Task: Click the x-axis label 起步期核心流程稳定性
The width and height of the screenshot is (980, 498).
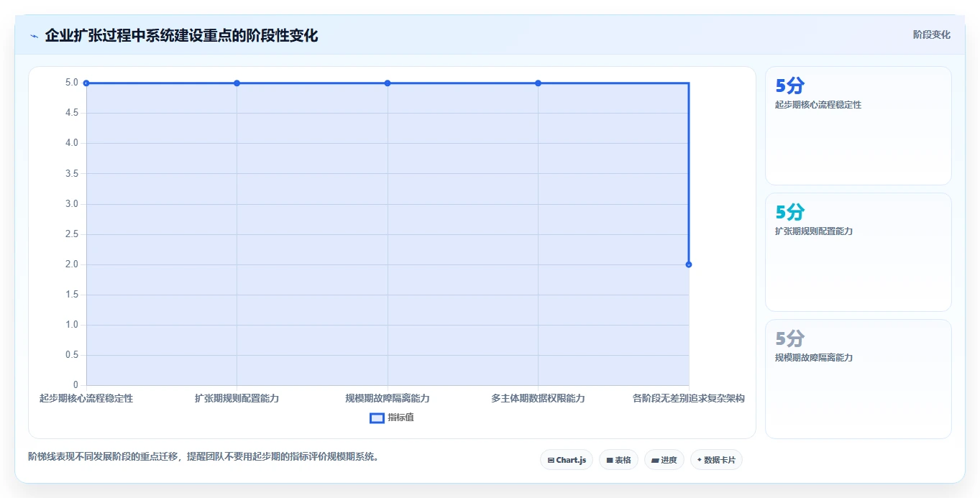Action: tap(86, 398)
